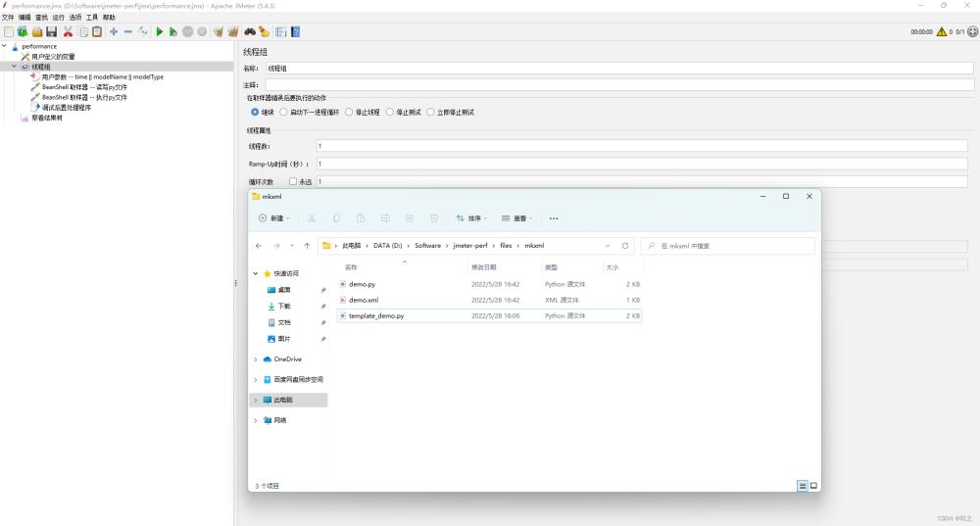
Task: Click the grey Stop test icon
Action: coord(187,32)
